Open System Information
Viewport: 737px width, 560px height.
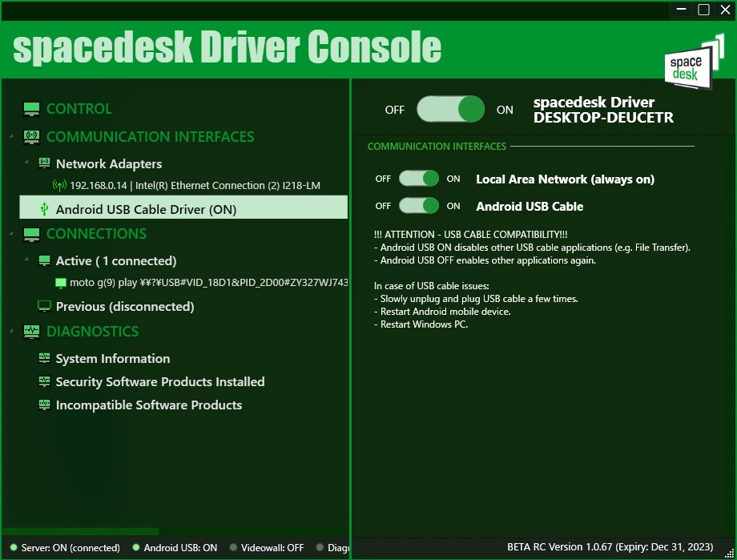click(x=113, y=359)
